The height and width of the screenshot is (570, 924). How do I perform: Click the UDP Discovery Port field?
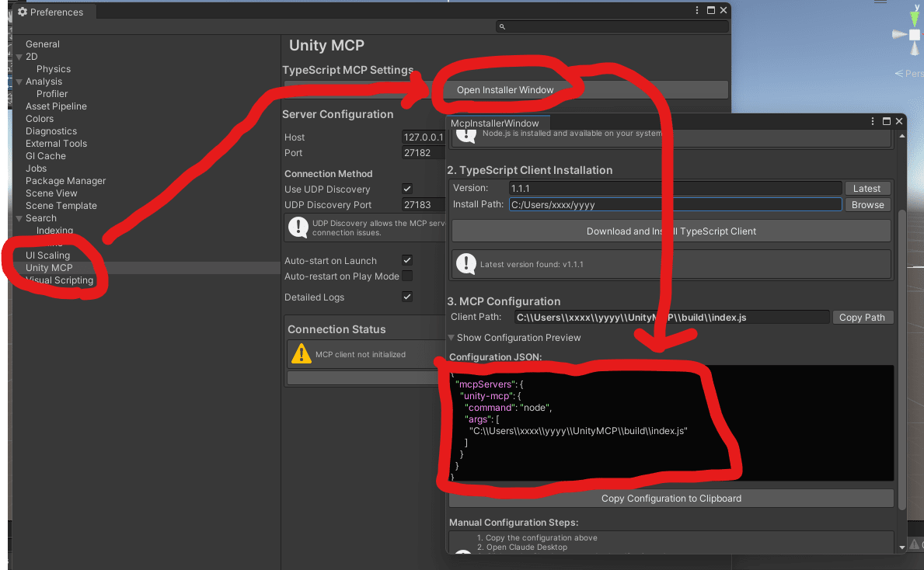click(423, 204)
